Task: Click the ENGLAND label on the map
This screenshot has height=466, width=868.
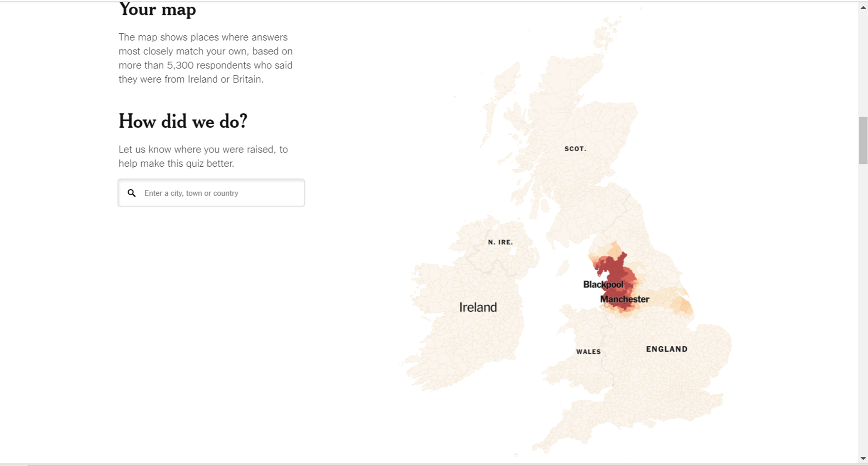Action: (x=666, y=349)
